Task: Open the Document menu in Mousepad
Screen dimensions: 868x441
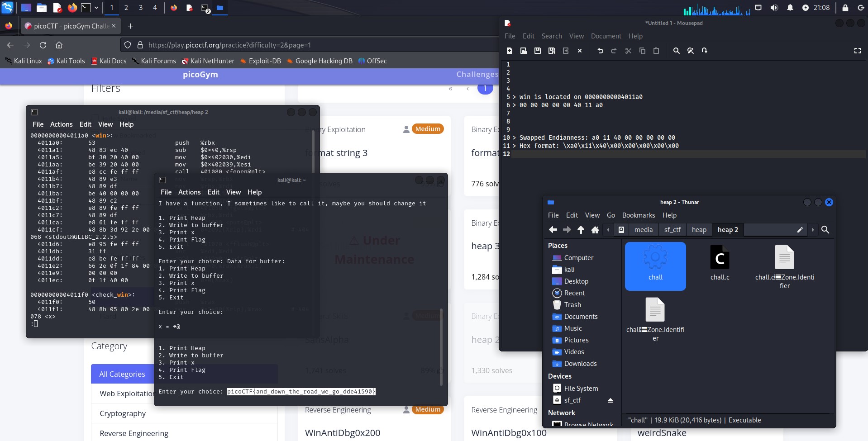Action: 606,36
